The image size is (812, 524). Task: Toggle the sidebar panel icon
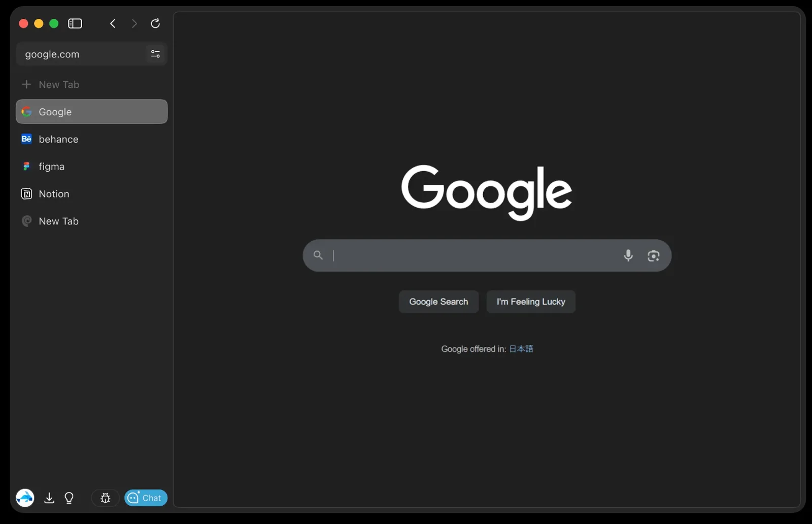75,23
